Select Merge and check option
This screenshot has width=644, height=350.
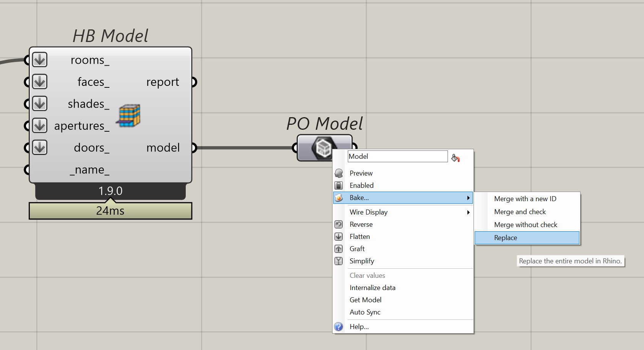tap(520, 212)
